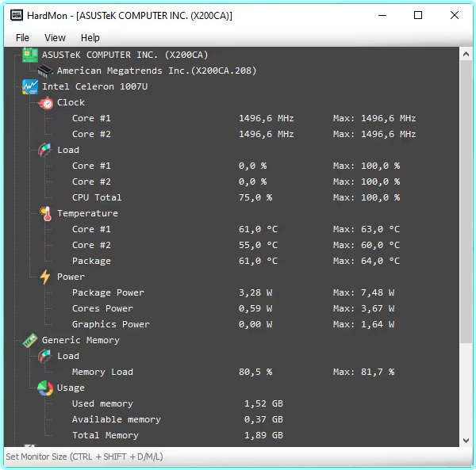Select the Package temperature row
Image resolution: width=476 pixels, height=470 pixels.
(x=236, y=261)
